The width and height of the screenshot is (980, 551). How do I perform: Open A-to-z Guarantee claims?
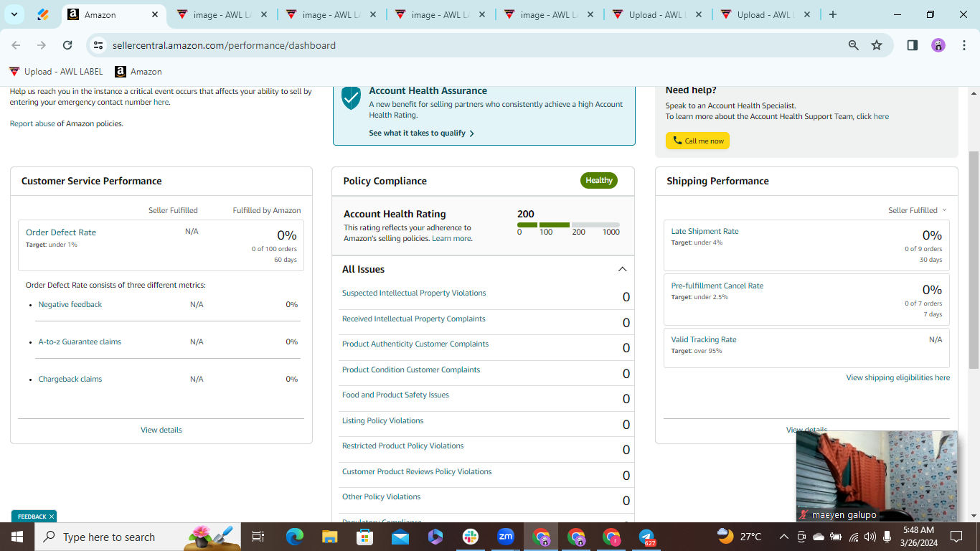pyautogui.click(x=80, y=342)
